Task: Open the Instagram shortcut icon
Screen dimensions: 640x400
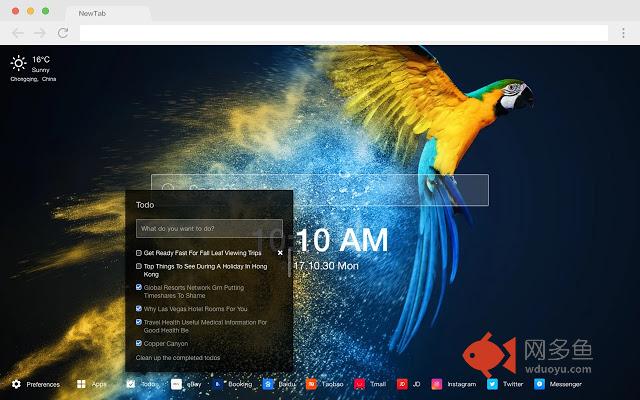Action: point(437,384)
